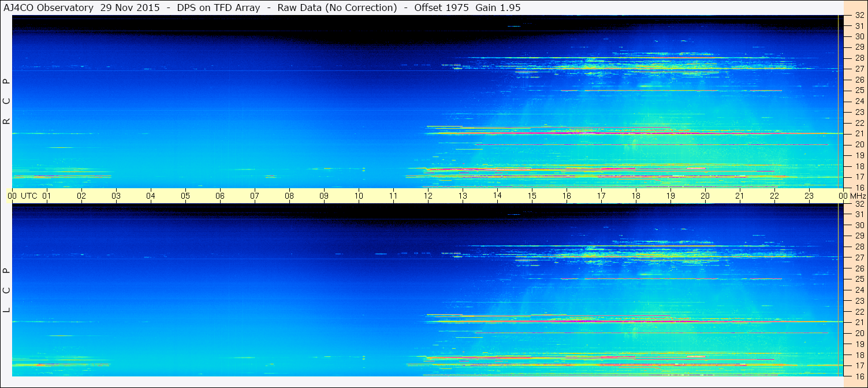Click the 29 MHz tick in LCP panel
Viewport: 868px width, 388px height.
click(x=859, y=236)
